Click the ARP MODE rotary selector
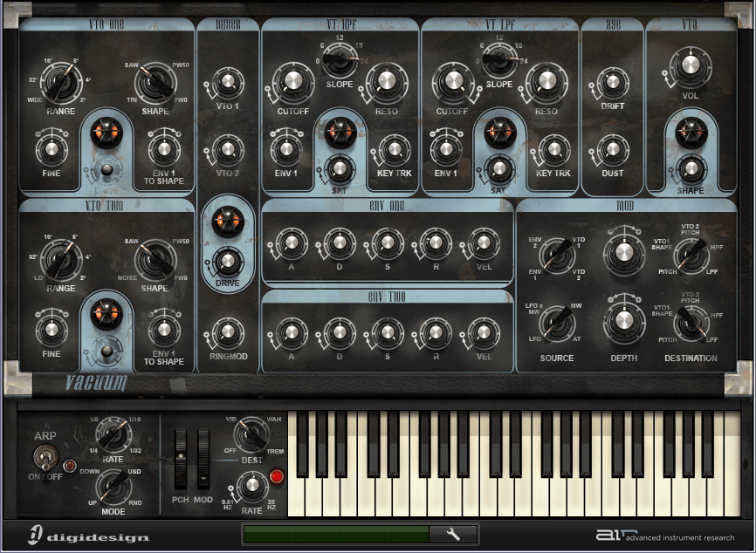The height and width of the screenshot is (553, 756). click(113, 484)
